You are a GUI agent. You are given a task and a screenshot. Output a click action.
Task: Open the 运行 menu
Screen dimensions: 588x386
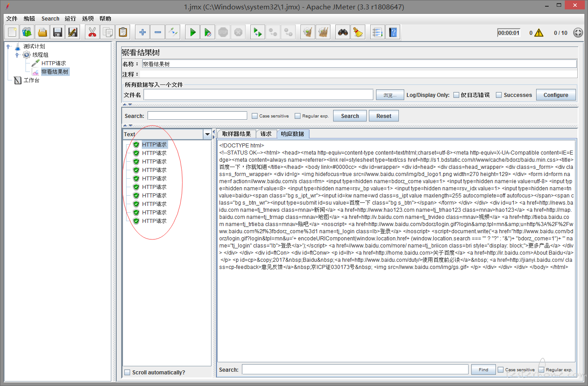click(70, 19)
